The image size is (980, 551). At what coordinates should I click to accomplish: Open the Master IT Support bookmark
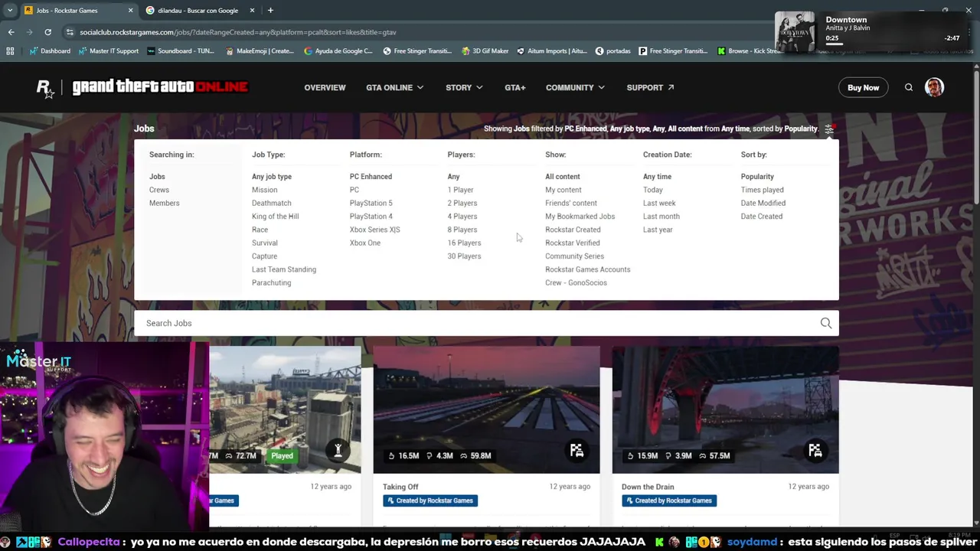point(108,51)
